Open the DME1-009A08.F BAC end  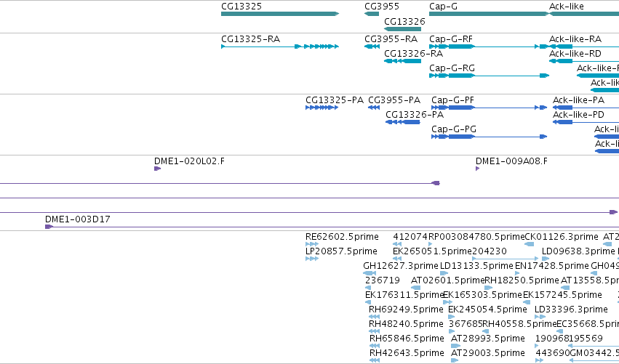point(477,169)
